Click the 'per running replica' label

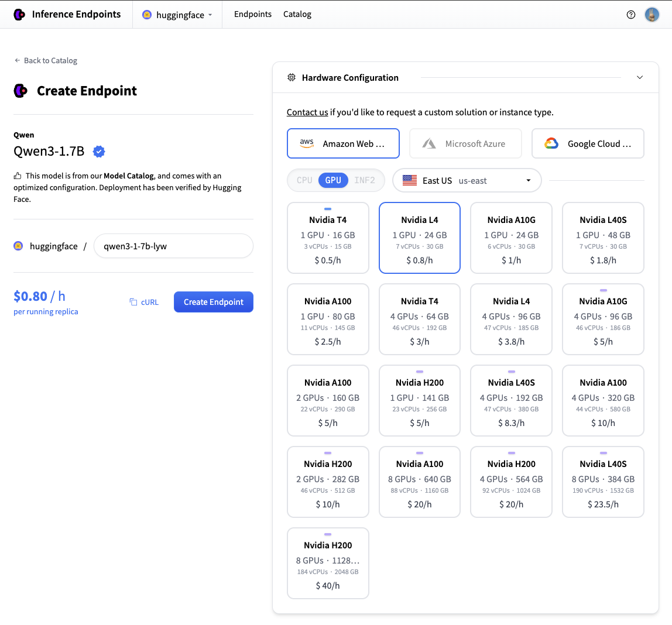[46, 311]
